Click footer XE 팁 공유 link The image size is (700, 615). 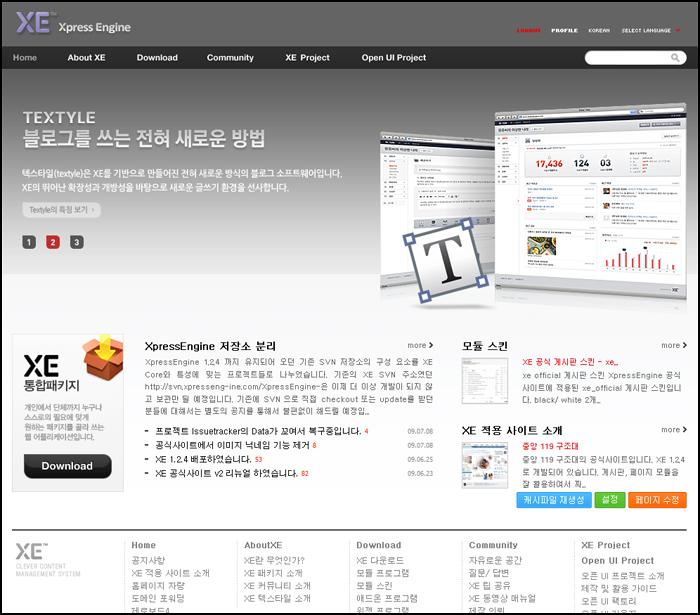[490, 586]
